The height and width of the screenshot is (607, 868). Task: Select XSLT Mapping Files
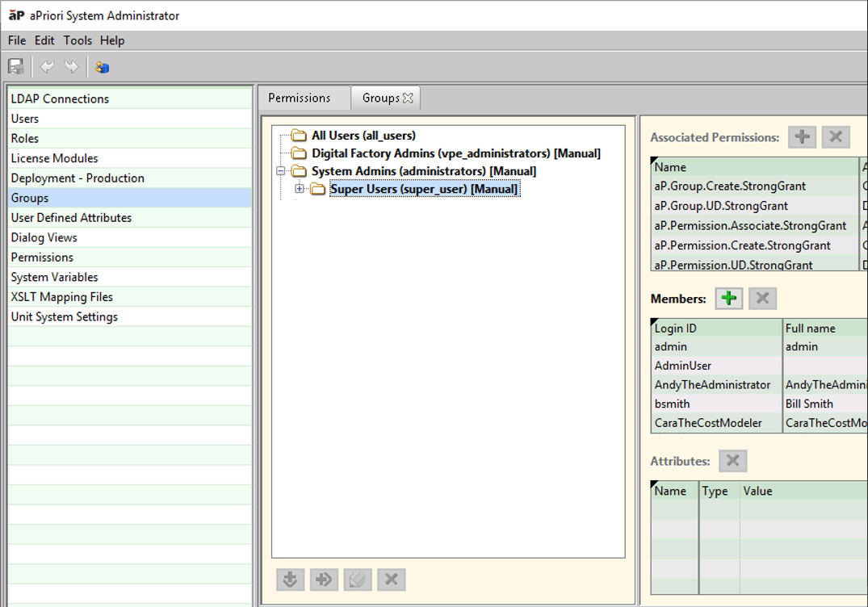129,296
